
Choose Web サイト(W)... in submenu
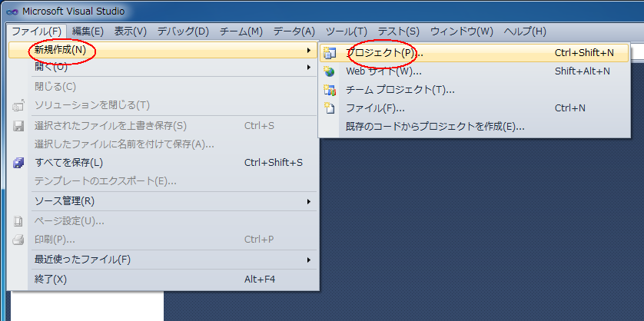click(x=474, y=71)
